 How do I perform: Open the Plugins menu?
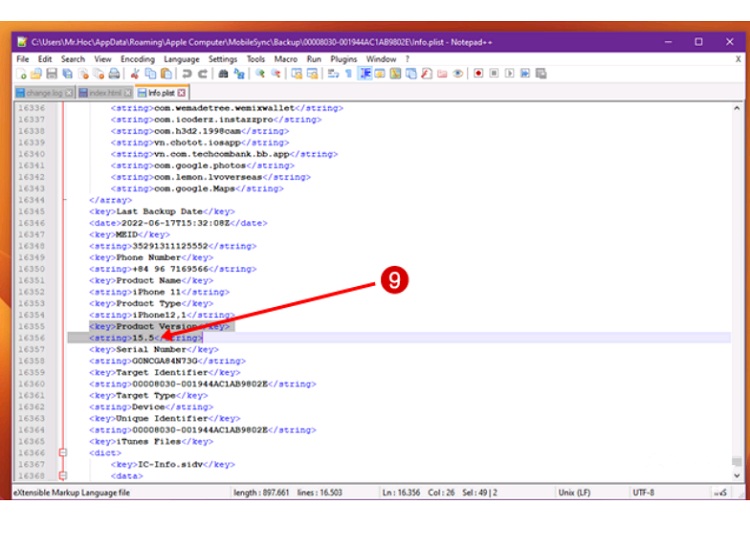[x=343, y=59]
